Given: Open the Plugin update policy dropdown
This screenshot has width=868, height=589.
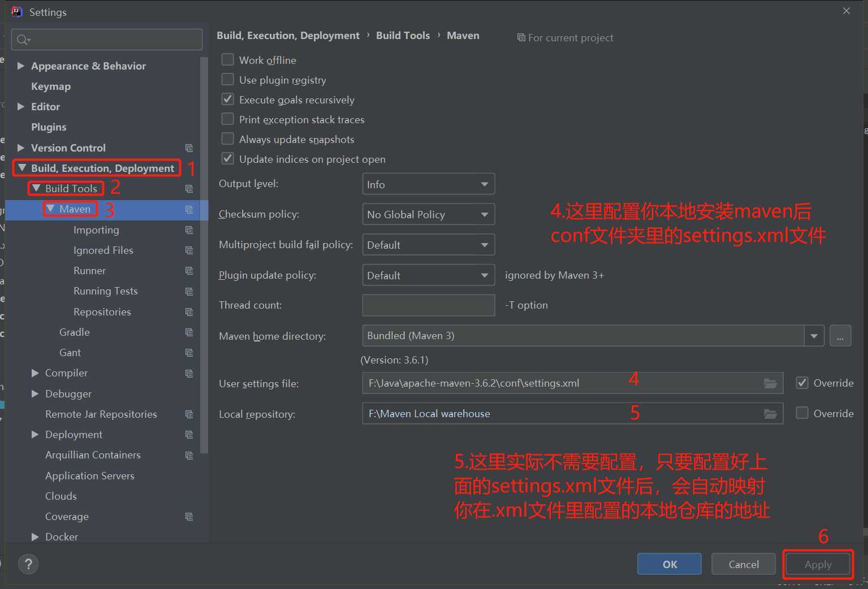Looking at the screenshot, I should click(429, 275).
